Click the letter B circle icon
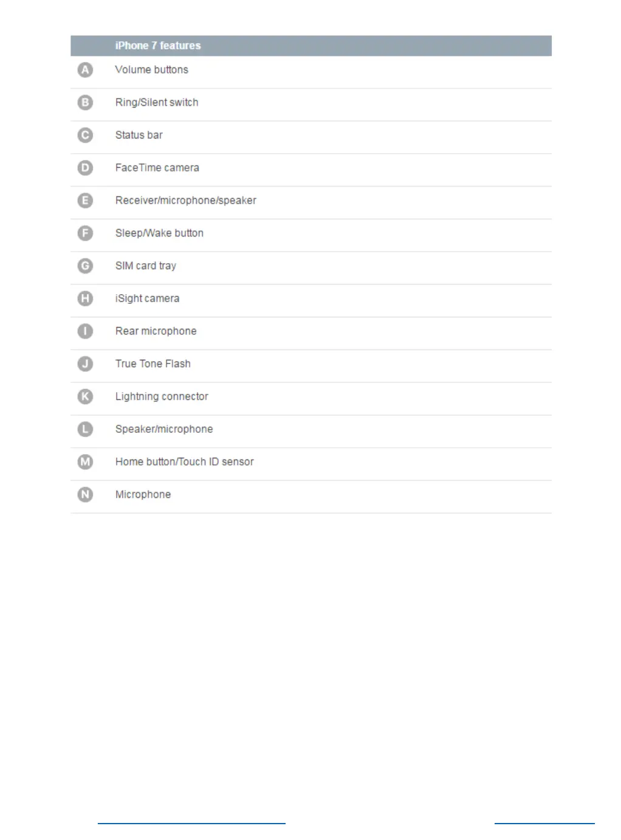The width and height of the screenshot is (621, 840). [85, 103]
